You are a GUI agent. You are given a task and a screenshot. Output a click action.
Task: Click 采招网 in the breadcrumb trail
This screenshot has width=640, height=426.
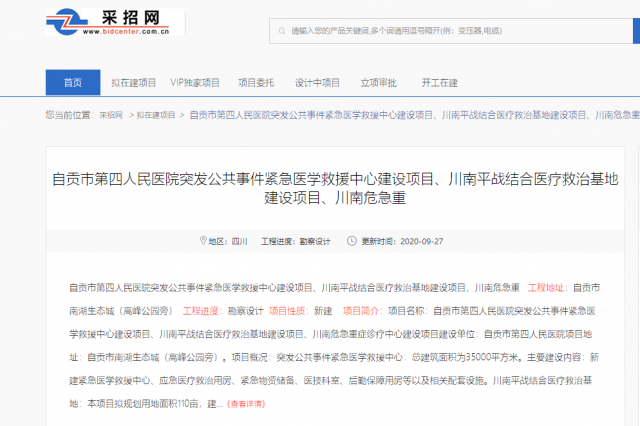click(x=110, y=115)
